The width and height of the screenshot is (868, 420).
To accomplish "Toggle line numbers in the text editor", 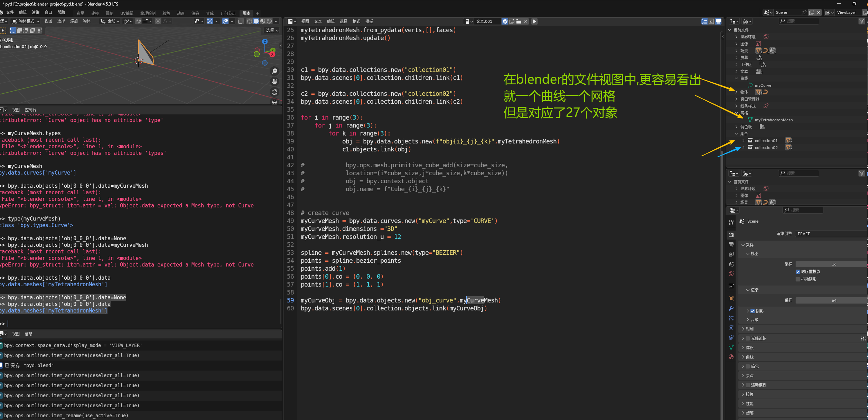I will 704,21.
